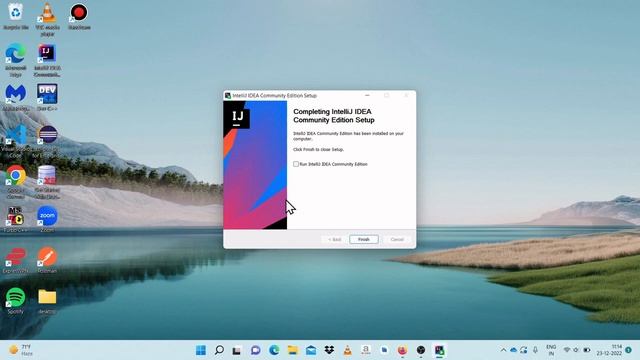Open Mail app from taskbar
640x360 pixels.
311,350
